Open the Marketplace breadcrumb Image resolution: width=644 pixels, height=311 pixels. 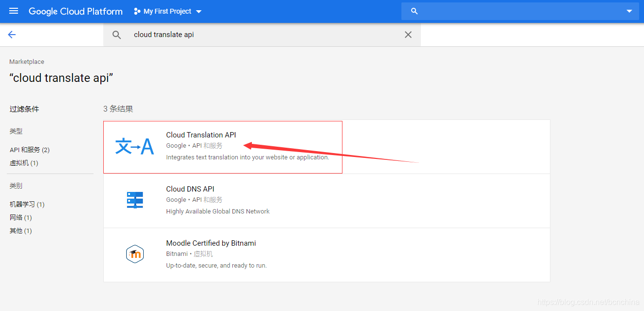click(x=27, y=62)
